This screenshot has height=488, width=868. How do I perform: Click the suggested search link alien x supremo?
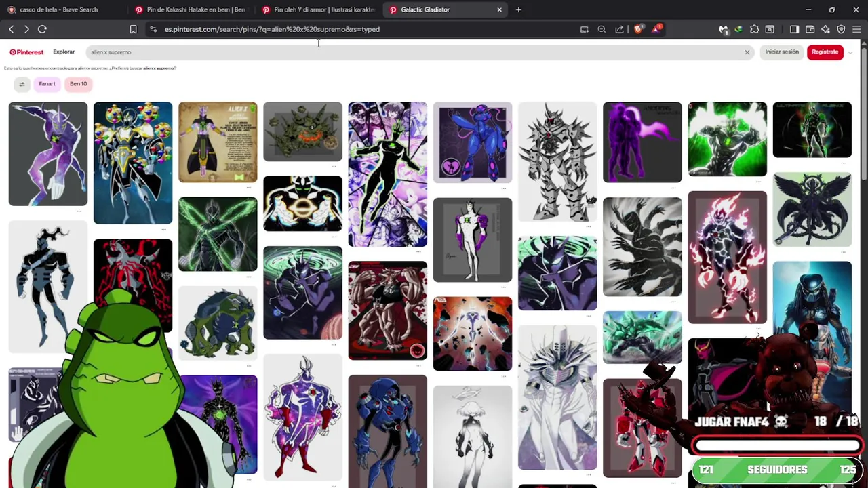pos(159,68)
